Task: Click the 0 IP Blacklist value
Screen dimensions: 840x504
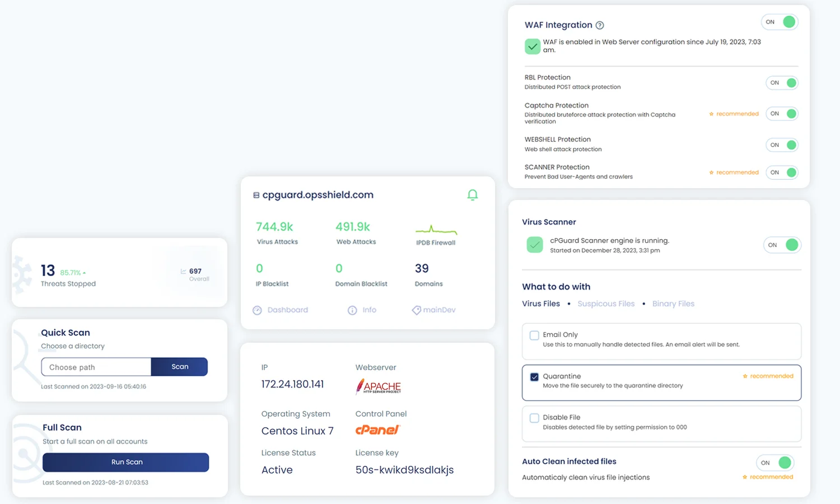Action: click(x=259, y=269)
